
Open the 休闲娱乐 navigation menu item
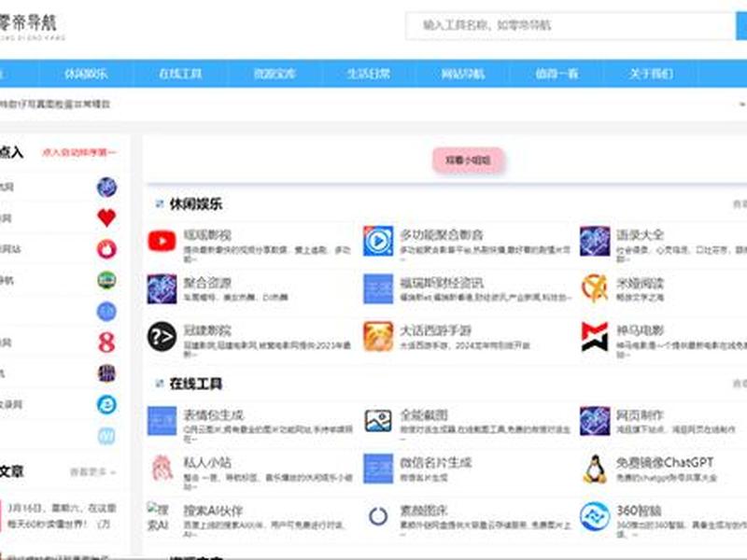point(86,74)
